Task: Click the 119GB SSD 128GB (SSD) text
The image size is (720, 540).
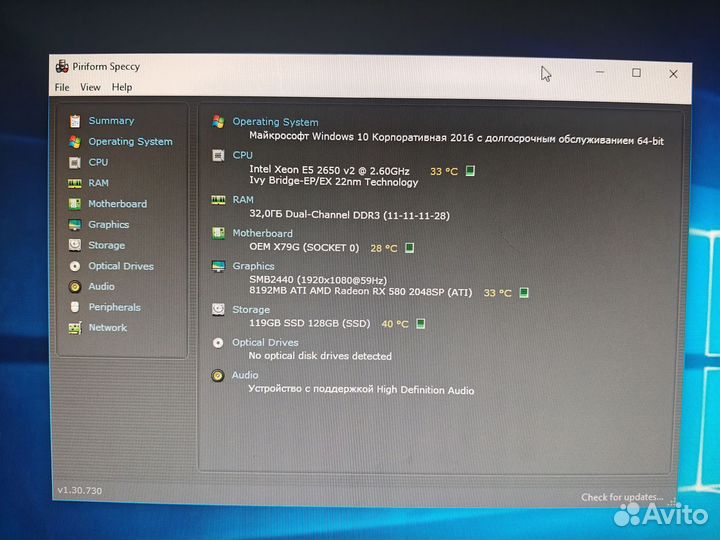Action: [309, 323]
